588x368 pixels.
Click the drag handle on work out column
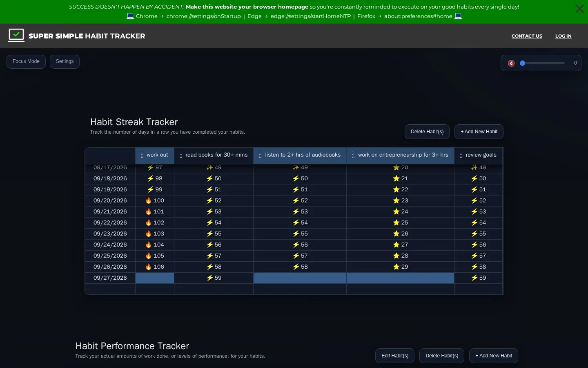click(x=142, y=155)
